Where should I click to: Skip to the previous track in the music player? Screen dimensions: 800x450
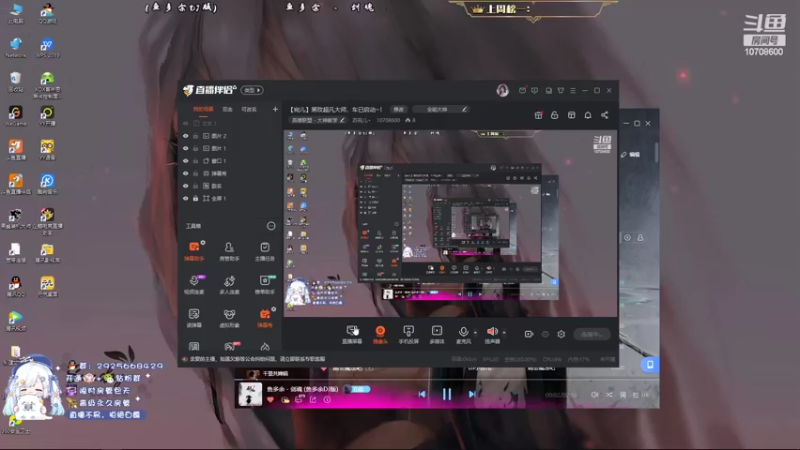click(x=422, y=394)
